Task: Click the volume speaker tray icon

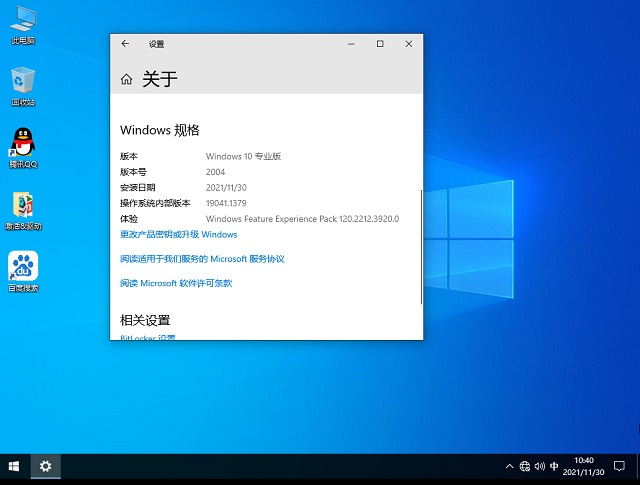Action: point(540,467)
